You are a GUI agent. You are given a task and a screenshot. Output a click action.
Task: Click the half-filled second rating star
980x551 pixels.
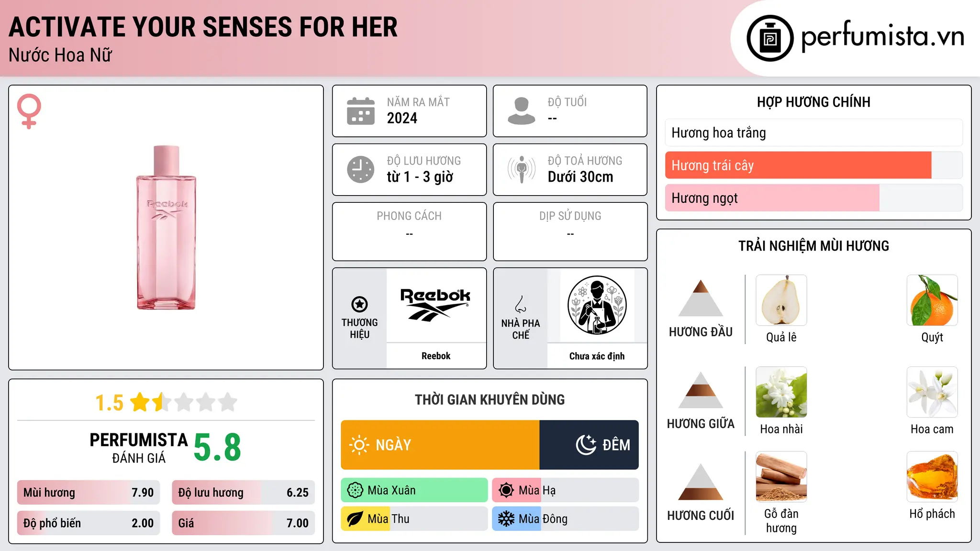point(162,402)
